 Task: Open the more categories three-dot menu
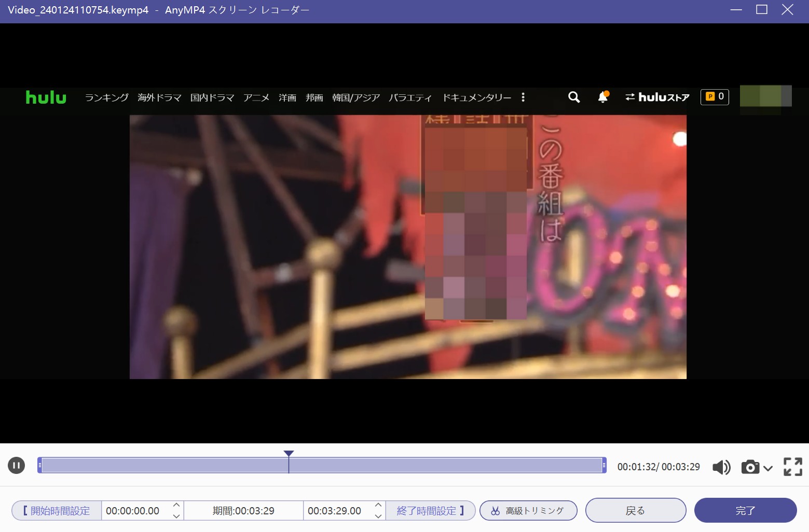click(x=523, y=97)
